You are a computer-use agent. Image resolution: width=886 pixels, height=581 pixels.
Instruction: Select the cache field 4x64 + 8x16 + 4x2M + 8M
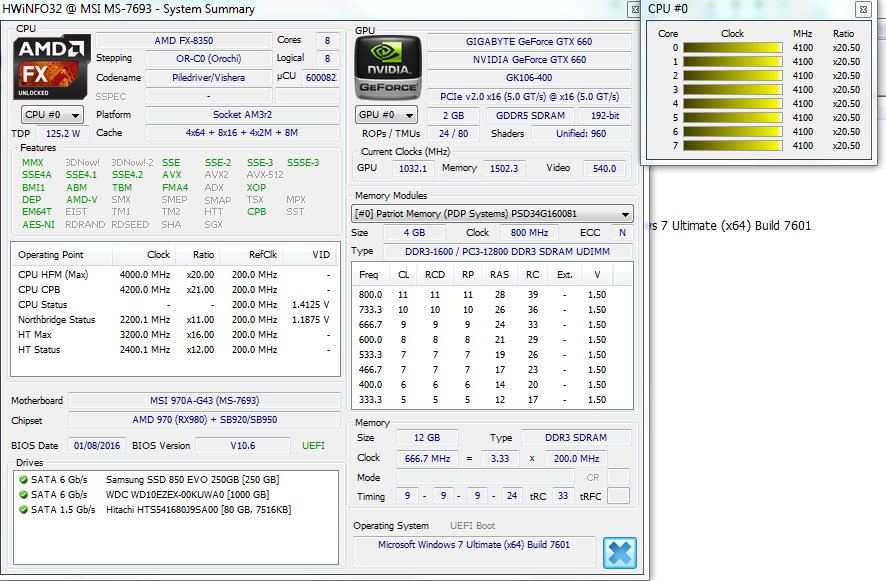click(242, 133)
